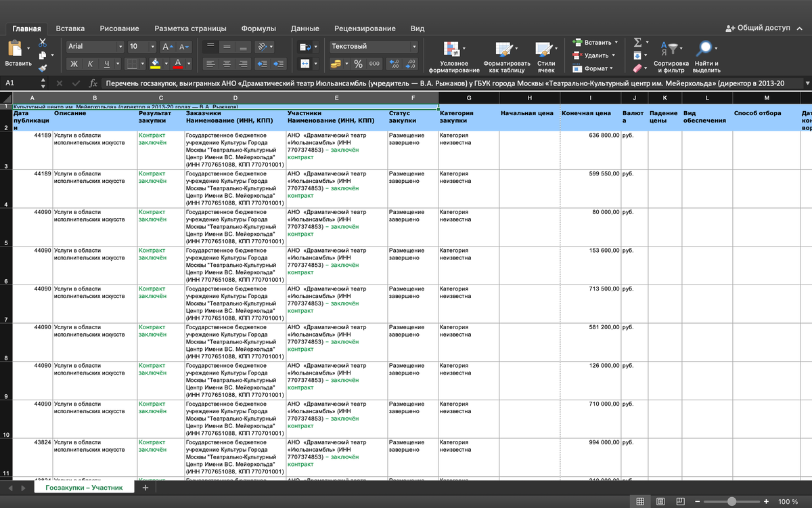Viewport: 812px width, 508px height.
Task: Increase font size with large A button
Action: (168, 46)
